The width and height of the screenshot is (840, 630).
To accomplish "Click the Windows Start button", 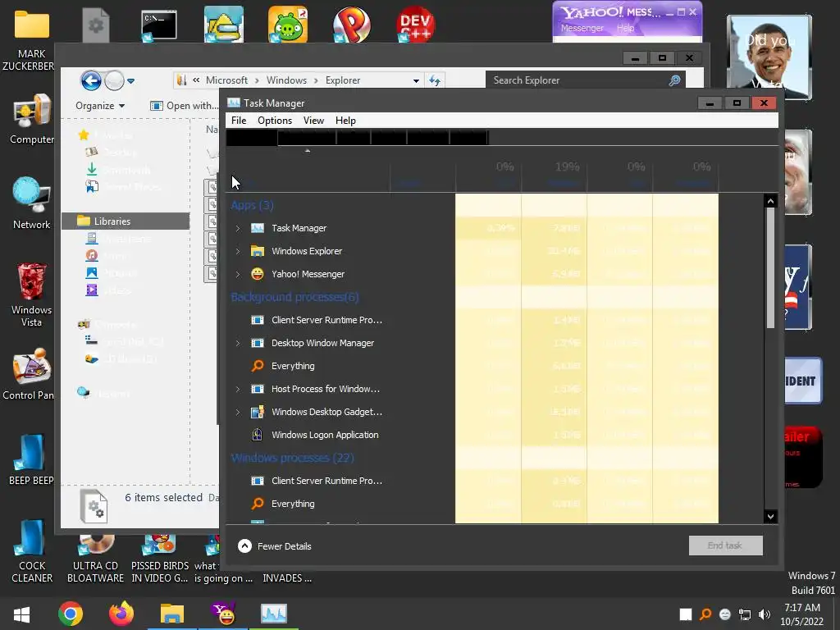I will pyautogui.click(x=21, y=614).
